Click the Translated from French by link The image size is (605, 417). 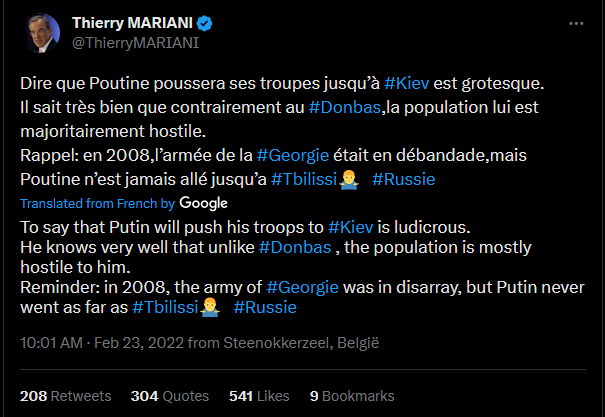tap(98, 203)
